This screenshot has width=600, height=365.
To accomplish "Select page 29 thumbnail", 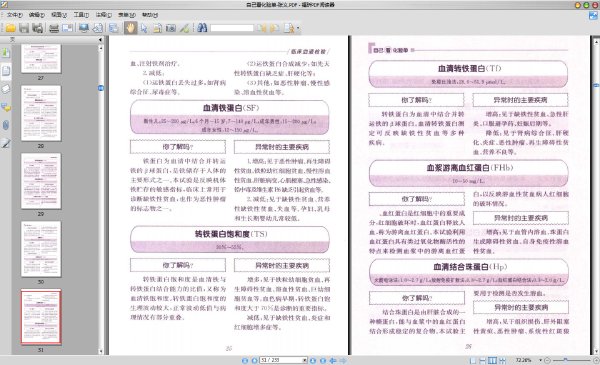I will pos(41,181).
